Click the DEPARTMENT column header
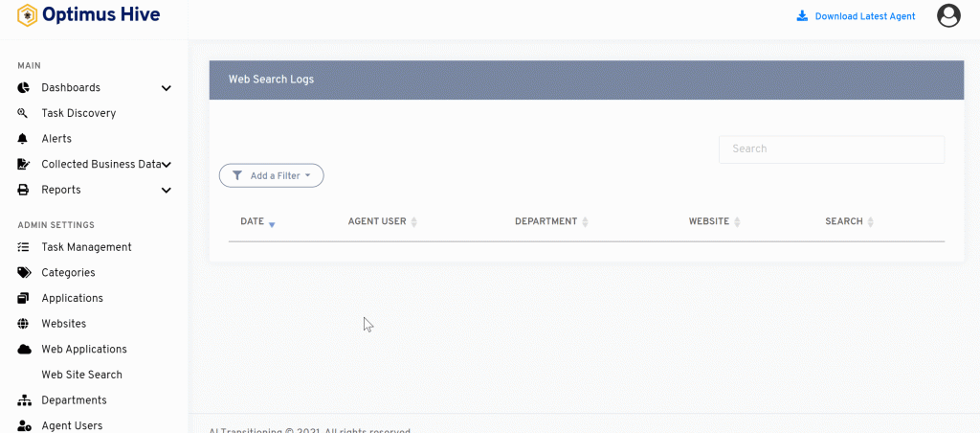Image resolution: width=980 pixels, height=433 pixels. [x=546, y=221]
